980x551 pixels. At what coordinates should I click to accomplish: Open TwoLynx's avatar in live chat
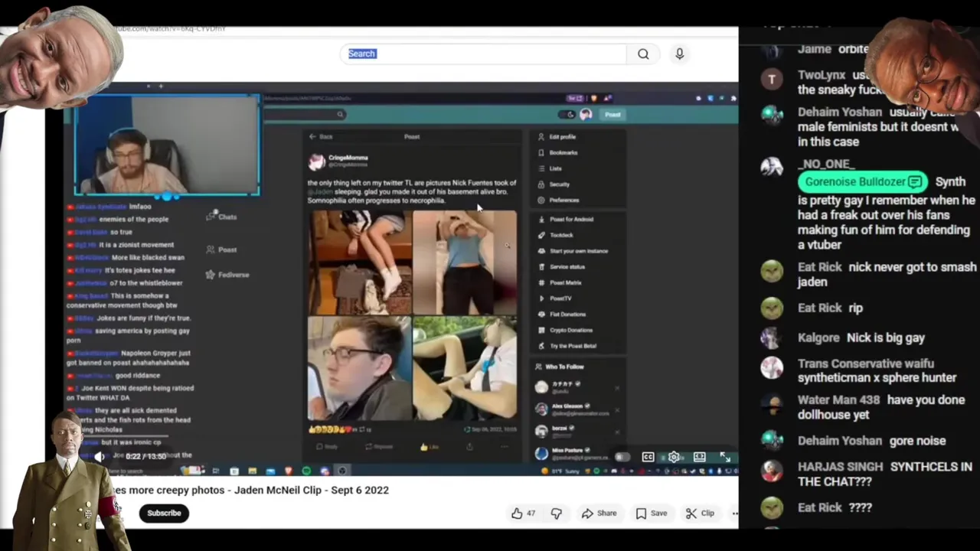coord(772,79)
